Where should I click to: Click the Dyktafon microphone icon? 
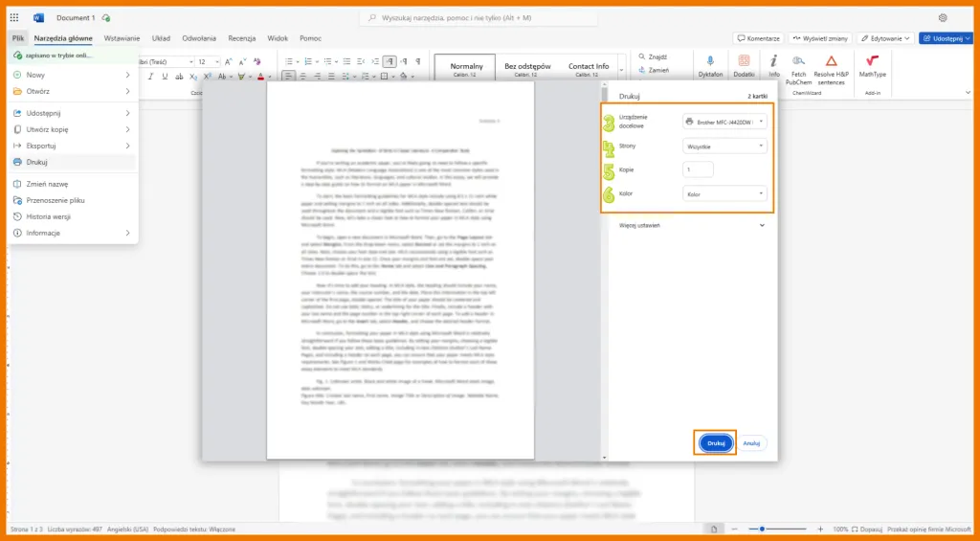[709, 61]
